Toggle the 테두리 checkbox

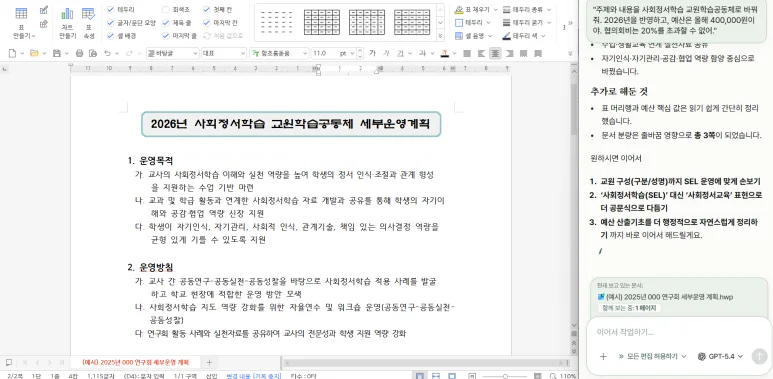pyautogui.click(x=110, y=9)
